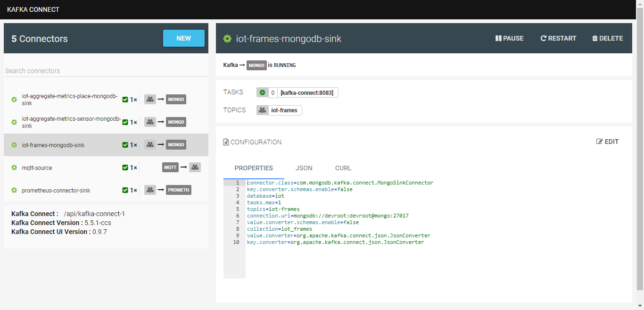Click gear icon beside iot-aggregate-metrics-sensor-mongodb-sink

(14, 122)
